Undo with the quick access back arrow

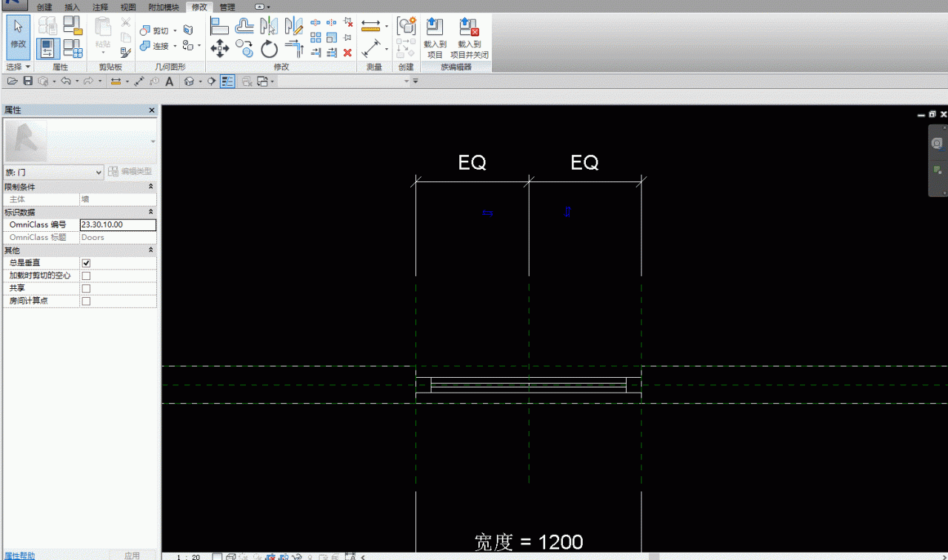click(65, 81)
